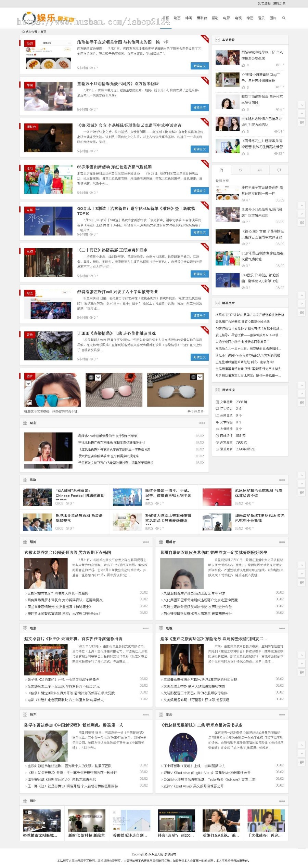
Task: Go to 首页 in the top navigation
Action: (x=166, y=18)
